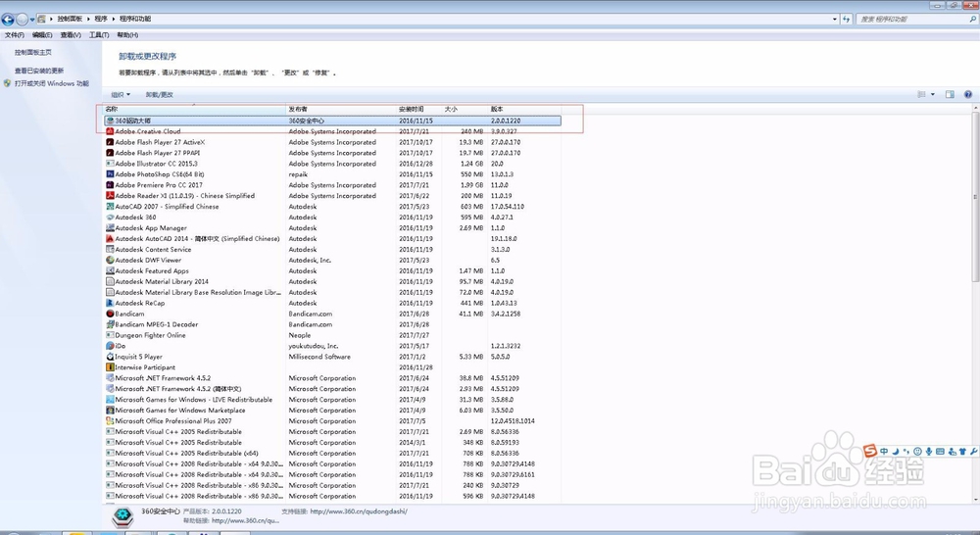Select the iDo program entry

point(332,346)
